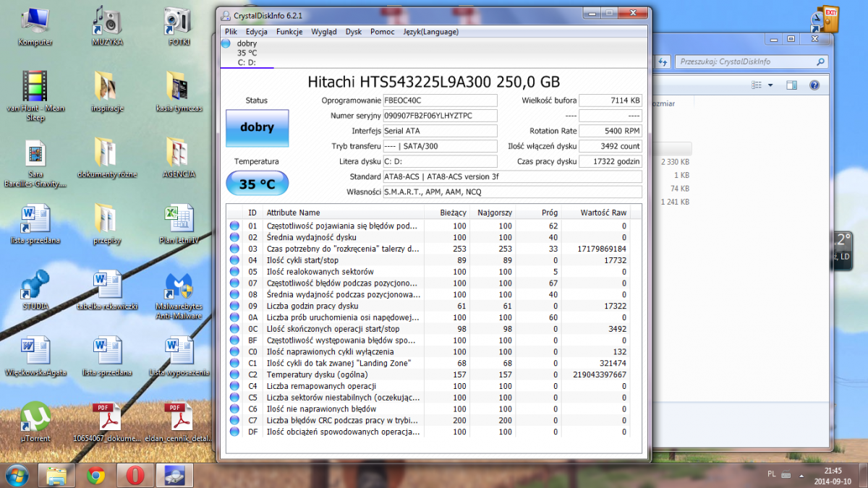Open Windows Explorer from the taskbar
The image size is (868, 488).
(x=56, y=475)
